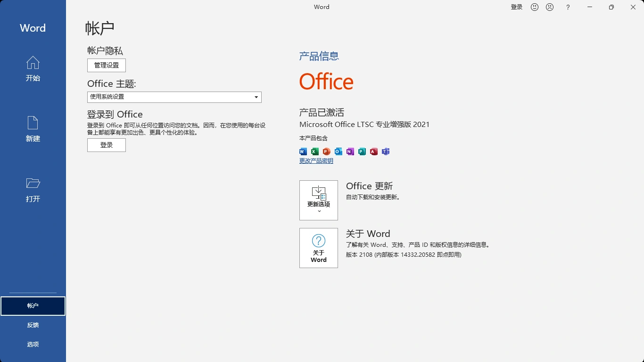Send a smile feedback face icon
644x362 pixels.
[x=535, y=7]
